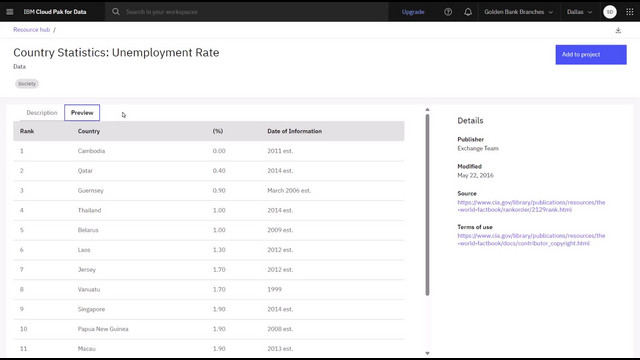The height and width of the screenshot is (360, 640).
Task: Click the 2009 est. date cell
Action: coord(280,230)
